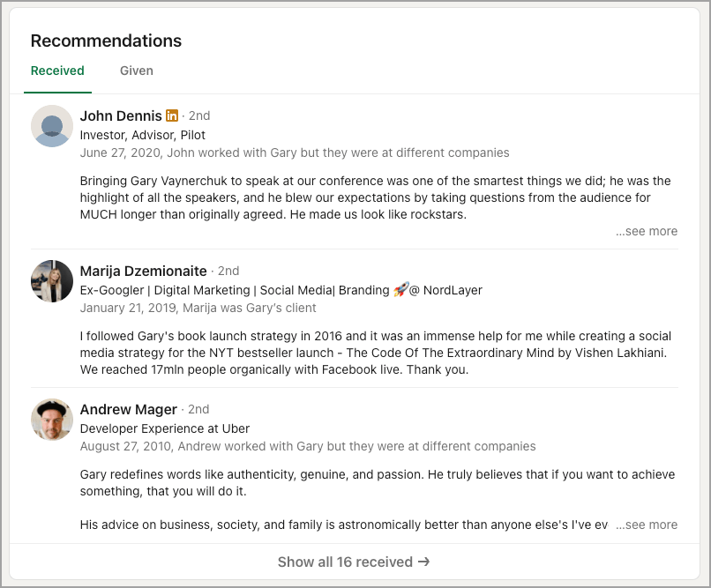
Task: Select the Received tab
Action: [57, 71]
